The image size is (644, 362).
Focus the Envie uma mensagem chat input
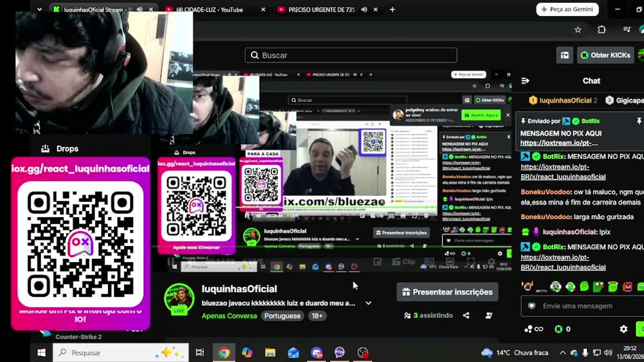coord(584,306)
